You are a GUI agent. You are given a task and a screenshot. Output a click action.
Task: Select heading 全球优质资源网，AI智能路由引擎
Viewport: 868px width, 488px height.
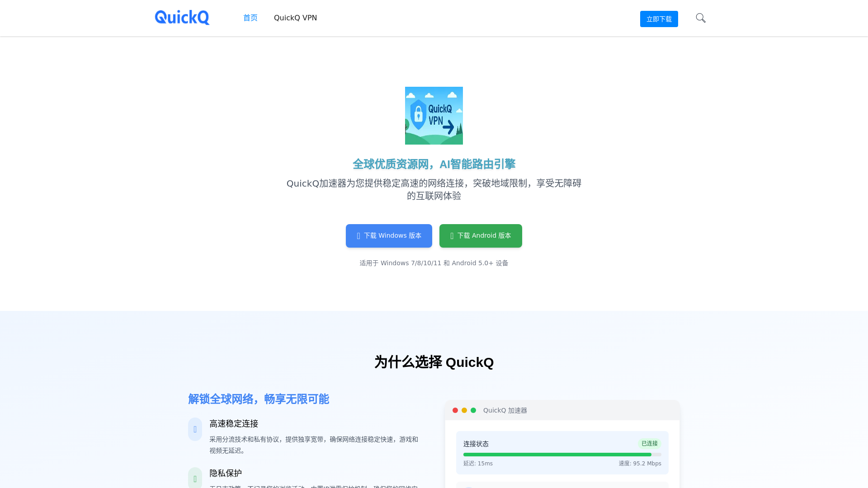[x=434, y=164]
